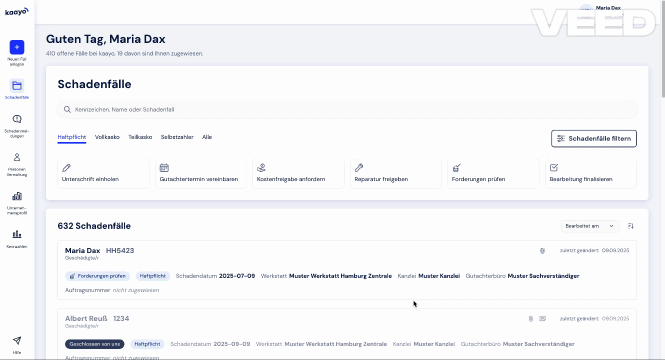Switch to the Vollkasko tab

[x=107, y=137]
